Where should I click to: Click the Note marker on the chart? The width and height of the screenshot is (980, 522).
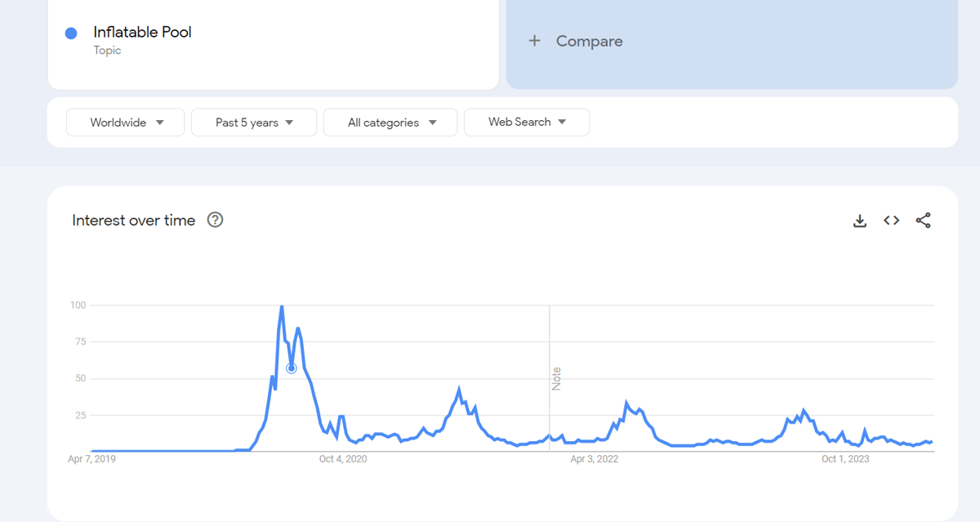tap(556, 378)
